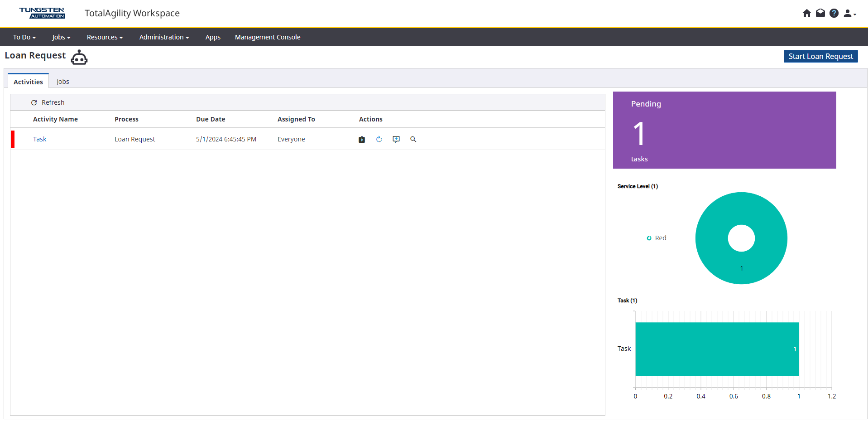The width and height of the screenshot is (868, 427).
Task: Open the Management Console
Action: tap(268, 37)
